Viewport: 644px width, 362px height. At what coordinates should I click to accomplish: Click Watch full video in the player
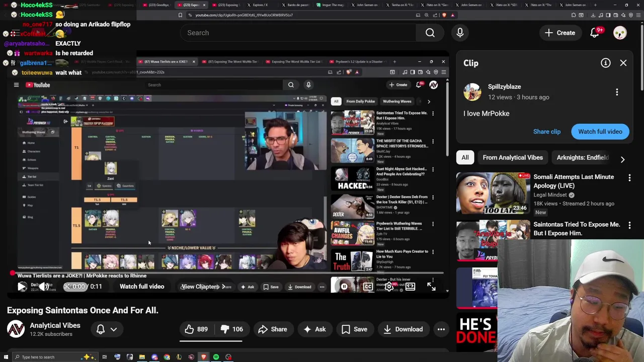142,287
